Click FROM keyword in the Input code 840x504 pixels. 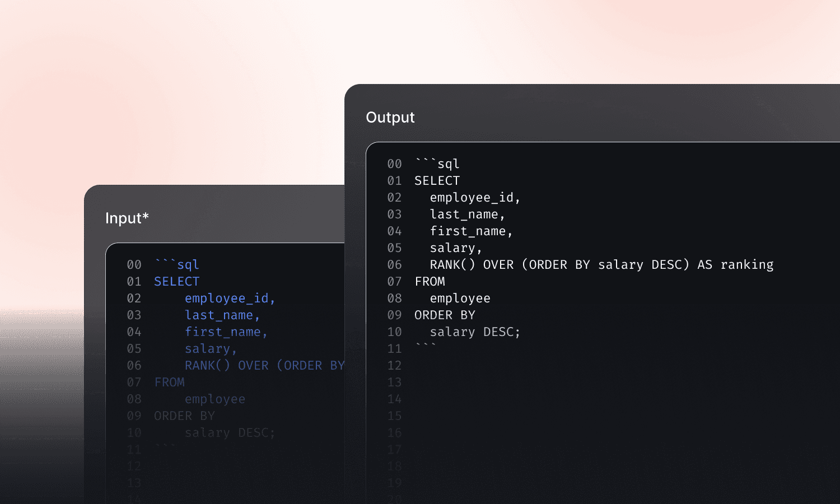169,382
